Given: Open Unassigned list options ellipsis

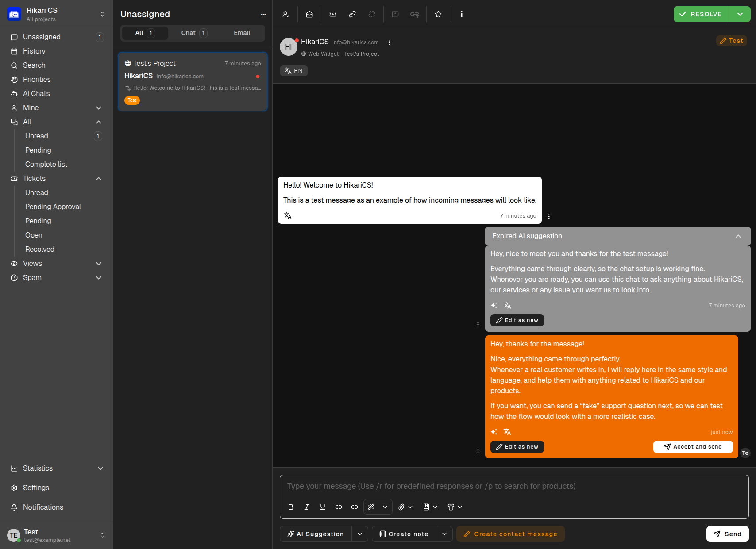Looking at the screenshot, I should click(263, 14).
